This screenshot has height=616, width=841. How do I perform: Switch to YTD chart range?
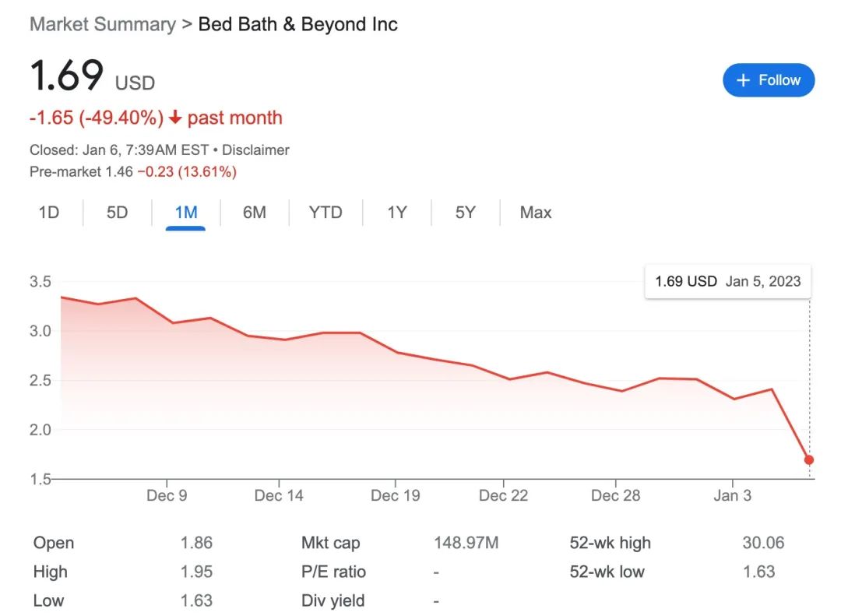coord(325,213)
